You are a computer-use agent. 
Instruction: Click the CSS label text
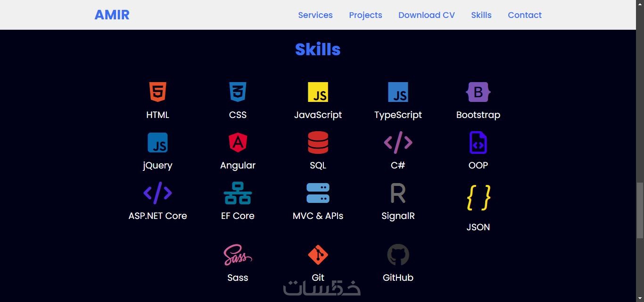238,115
